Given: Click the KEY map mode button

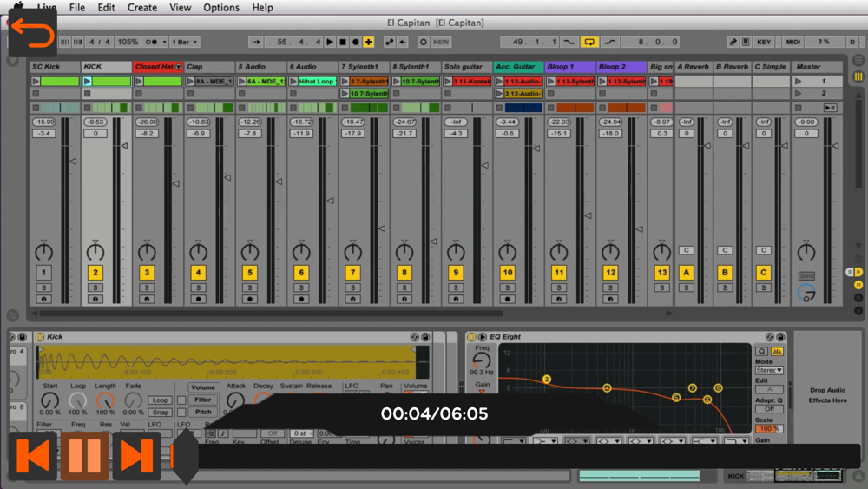Looking at the screenshot, I should pos(764,42).
